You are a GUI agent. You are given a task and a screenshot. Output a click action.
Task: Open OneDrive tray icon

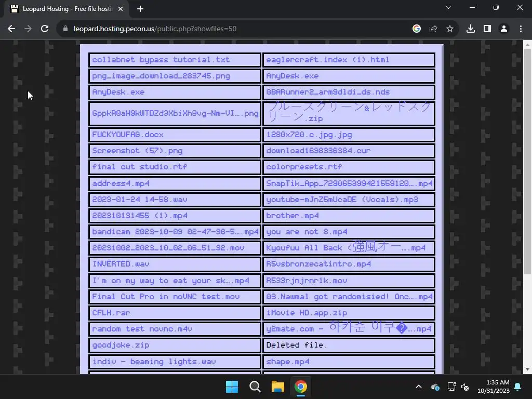435,387
